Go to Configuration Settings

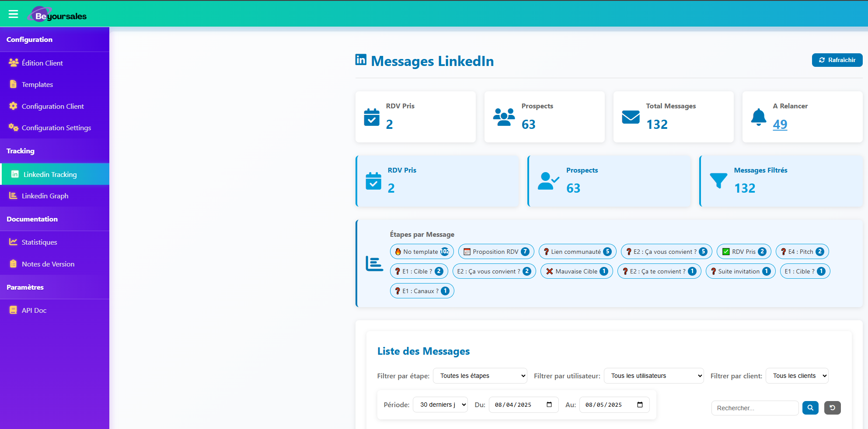click(x=56, y=128)
